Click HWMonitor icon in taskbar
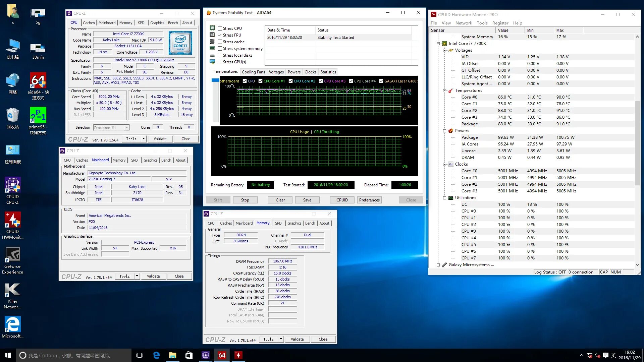 (x=238, y=355)
